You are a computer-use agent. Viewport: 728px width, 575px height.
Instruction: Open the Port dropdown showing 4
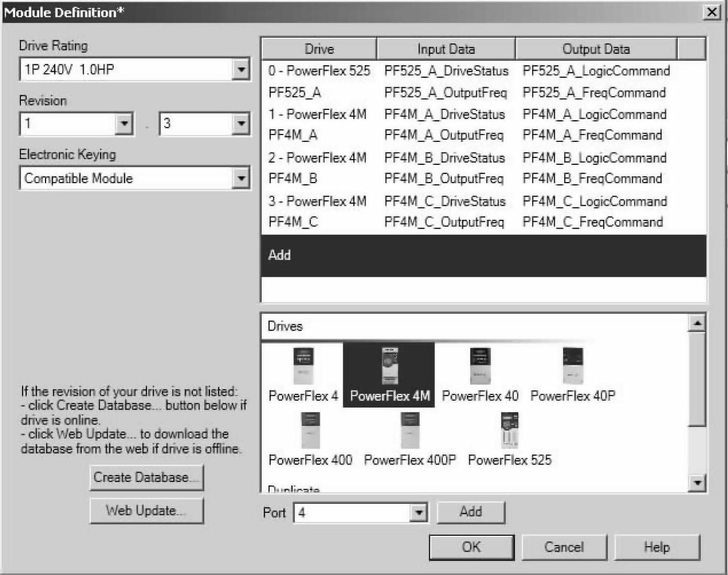pos(418,512)
